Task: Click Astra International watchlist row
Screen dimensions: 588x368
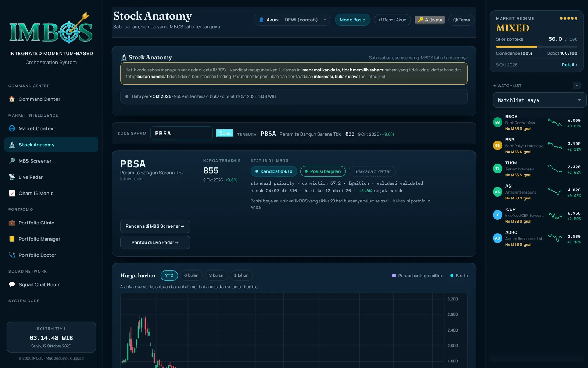Action: [x=538, y=192]
